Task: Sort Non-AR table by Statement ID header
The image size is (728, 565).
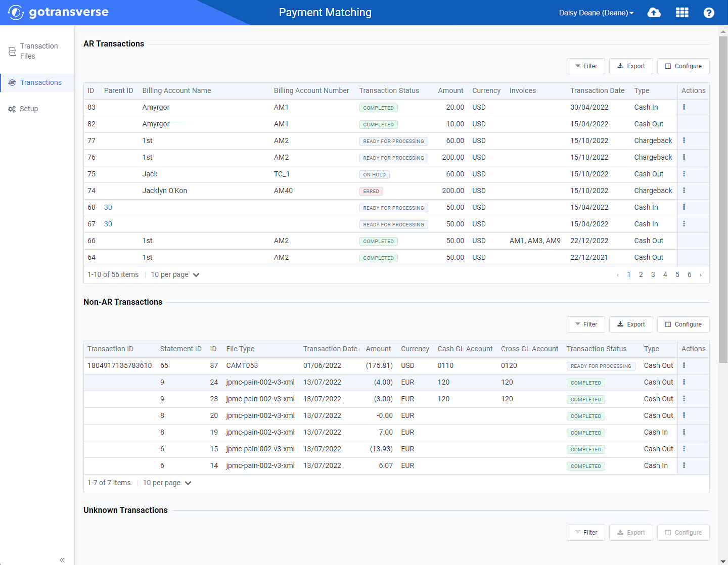Action: [x=180, y=349]
